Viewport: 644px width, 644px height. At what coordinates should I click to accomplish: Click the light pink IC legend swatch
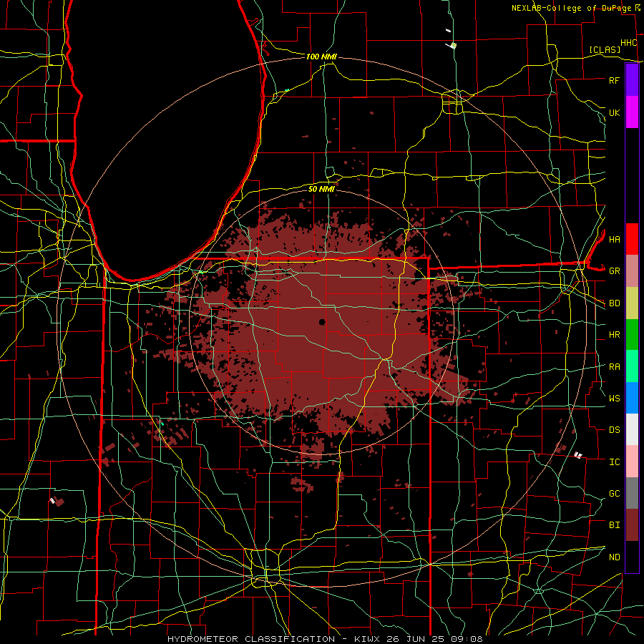tap(632, 462)
